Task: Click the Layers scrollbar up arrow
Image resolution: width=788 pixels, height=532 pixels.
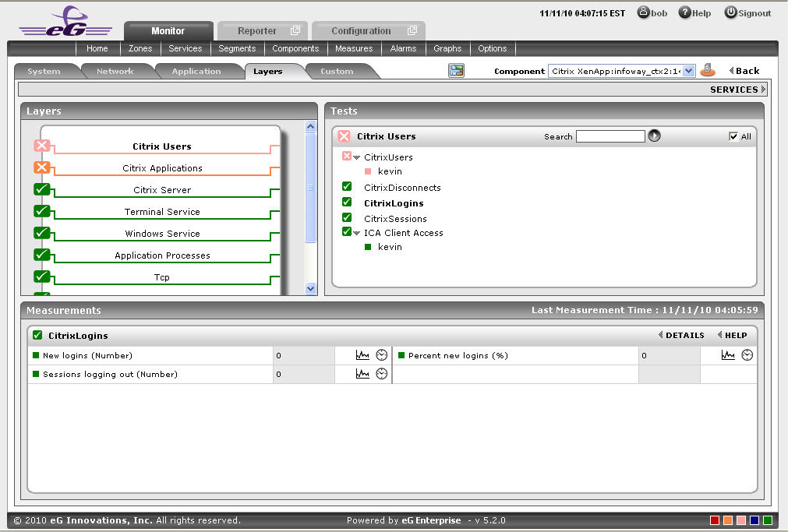Action: (x=310, y=127)
